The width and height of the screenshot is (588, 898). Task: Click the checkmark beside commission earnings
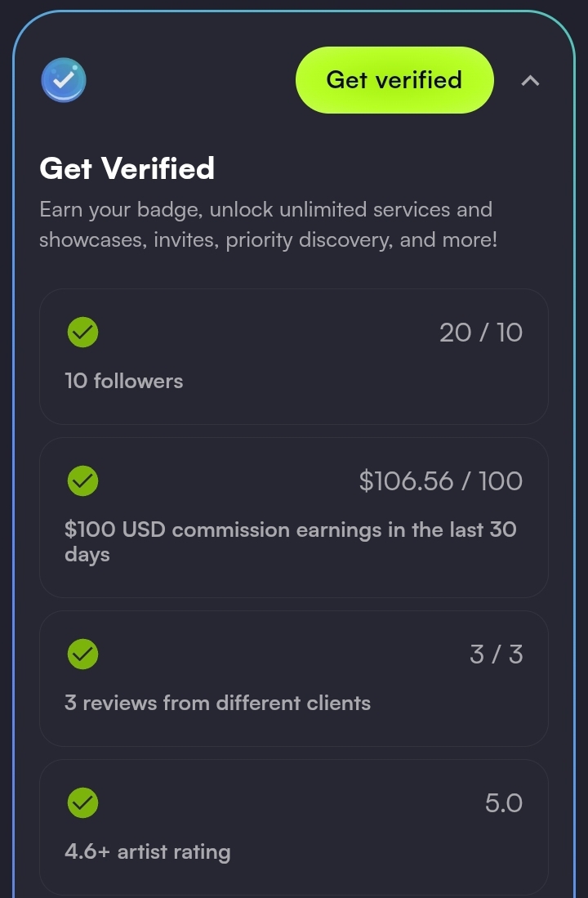tap(82, 481)
